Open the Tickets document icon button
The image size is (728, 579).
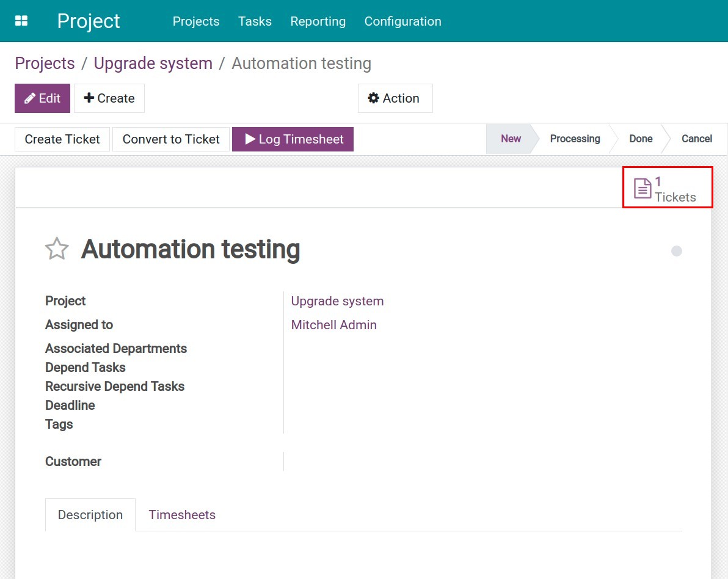[x=666, y=189]
